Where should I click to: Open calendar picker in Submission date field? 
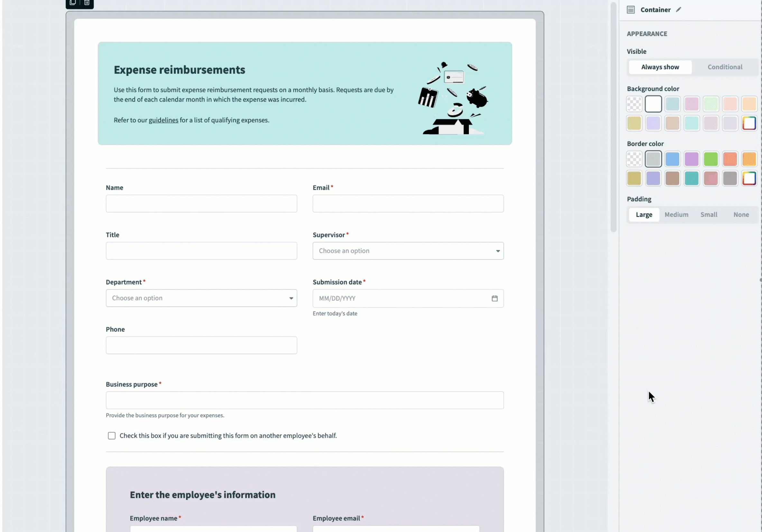494,298
